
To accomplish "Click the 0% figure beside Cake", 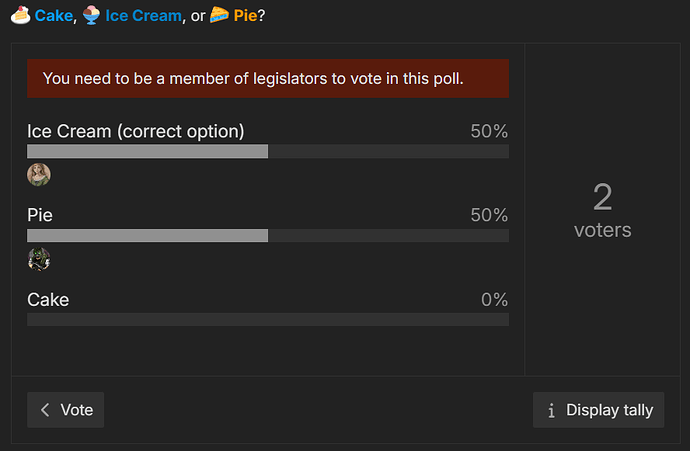I will [x=493, y=299].
